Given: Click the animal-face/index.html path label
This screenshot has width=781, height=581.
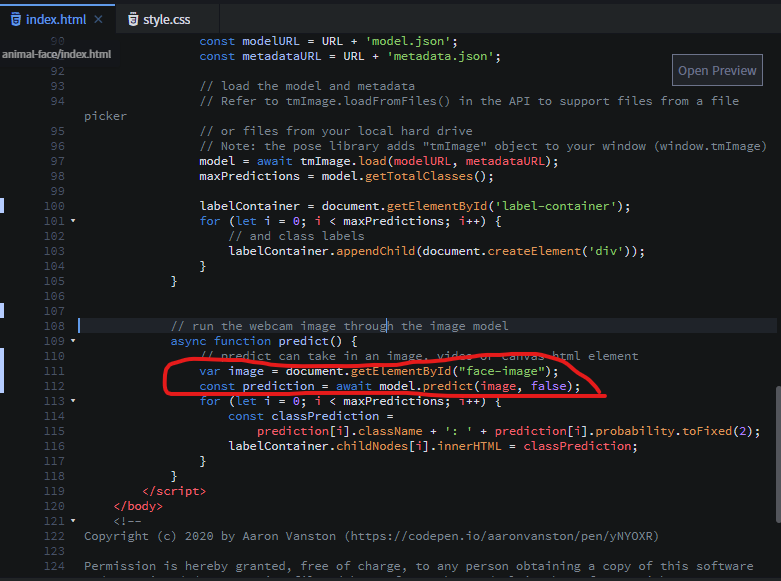Looking at the screenshot, I should pos(56,54).
